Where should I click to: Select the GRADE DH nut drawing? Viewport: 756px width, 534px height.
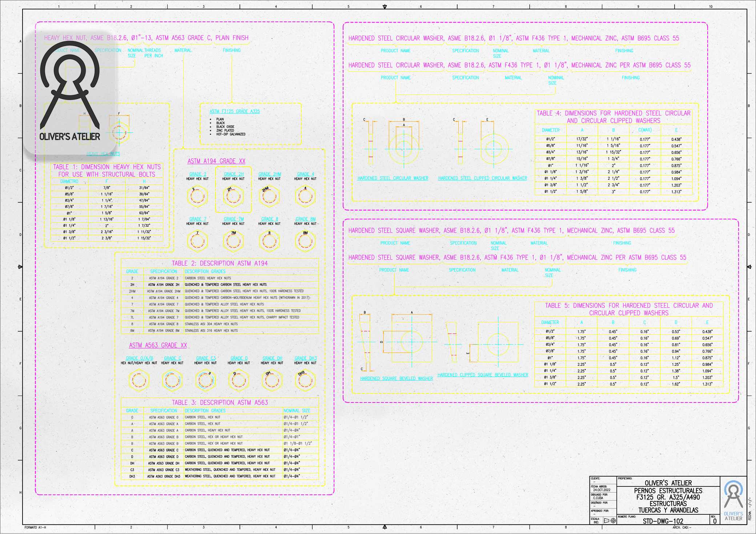click(x=272, y=380)
